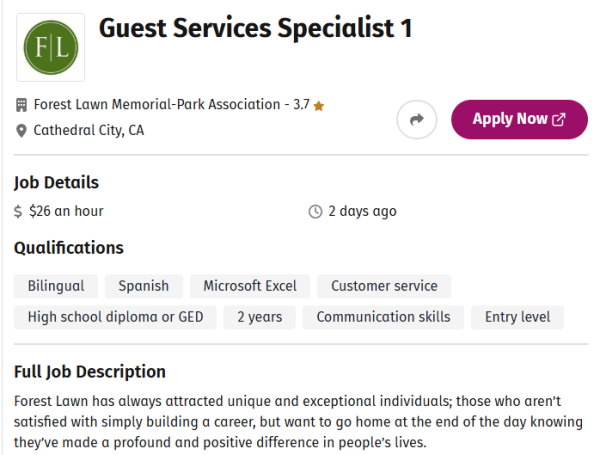The width and height of the screenshot is (600, 455).
Task: Click the share arrow icon button
Action: 417,119
